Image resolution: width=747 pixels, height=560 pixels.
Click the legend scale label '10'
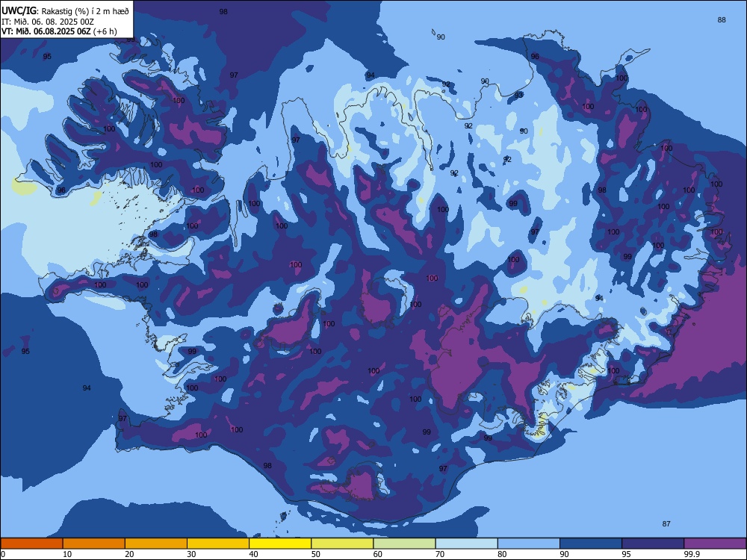pyautogui.click(x=67, y=554)
